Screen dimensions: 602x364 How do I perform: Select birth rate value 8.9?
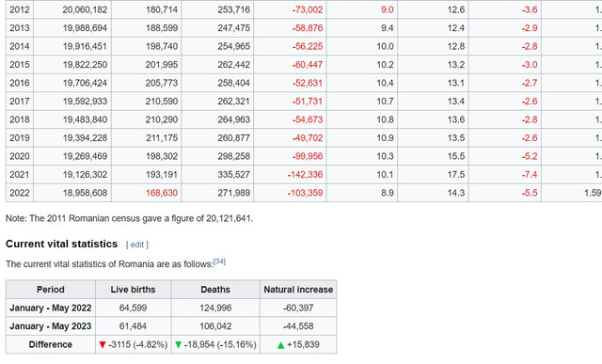coord(388,193)
